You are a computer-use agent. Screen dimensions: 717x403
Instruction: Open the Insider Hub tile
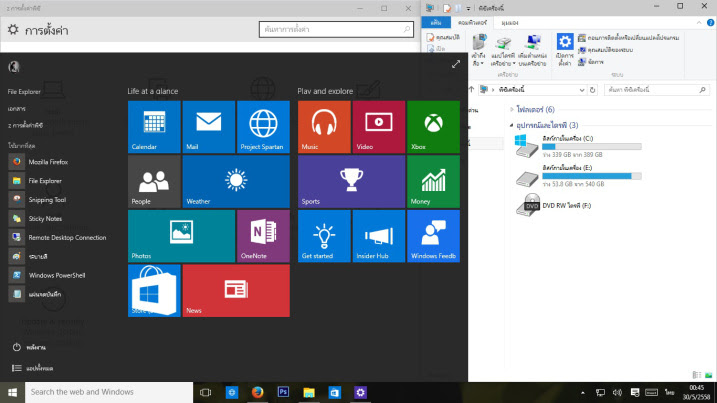[379, 236]
